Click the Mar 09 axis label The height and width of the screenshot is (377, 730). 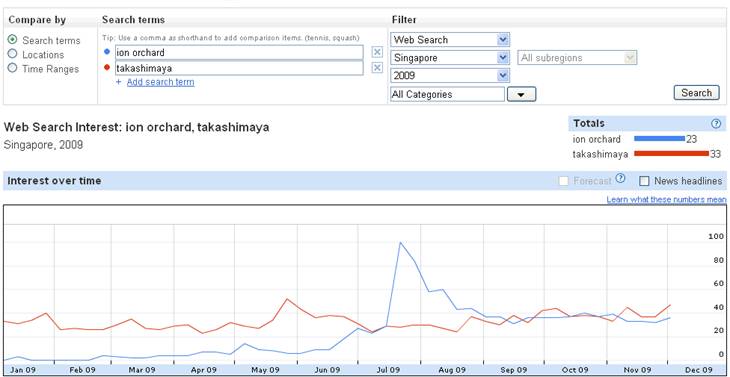click(x=142, y=370)
